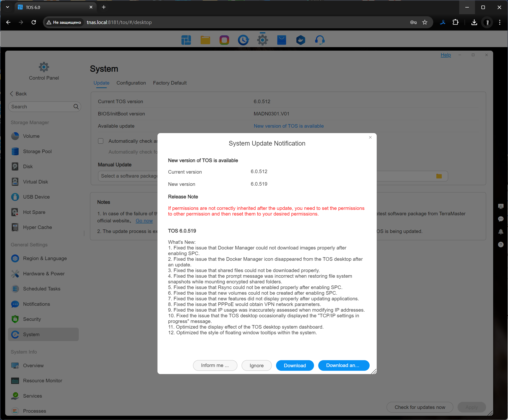Close the System Update Notification dialog
Viewport: 508px width, 420px height.
pos(370,137)
